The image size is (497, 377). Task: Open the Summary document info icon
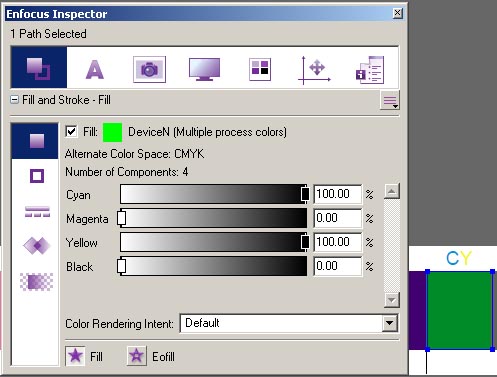(x=370, y=70)
